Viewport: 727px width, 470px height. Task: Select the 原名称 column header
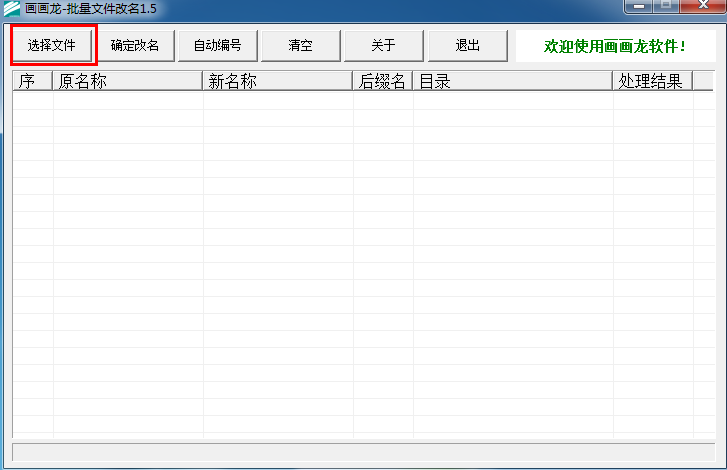[128, 81]
